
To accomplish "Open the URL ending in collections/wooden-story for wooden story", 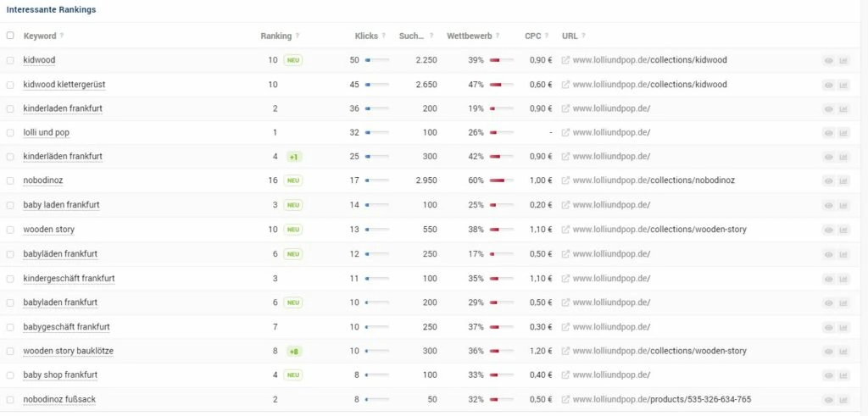I will click(x=659, y=229).
